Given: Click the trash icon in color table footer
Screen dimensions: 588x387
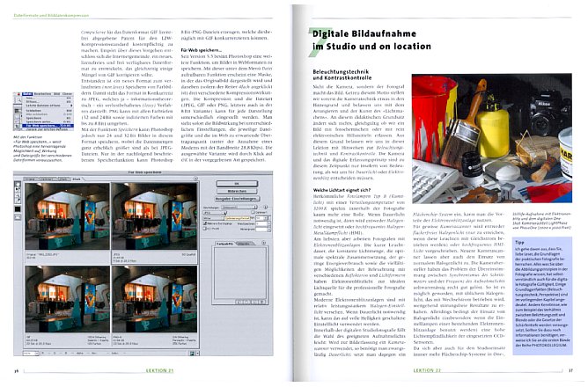Looking at the screenshot, I should coord(261,302).
